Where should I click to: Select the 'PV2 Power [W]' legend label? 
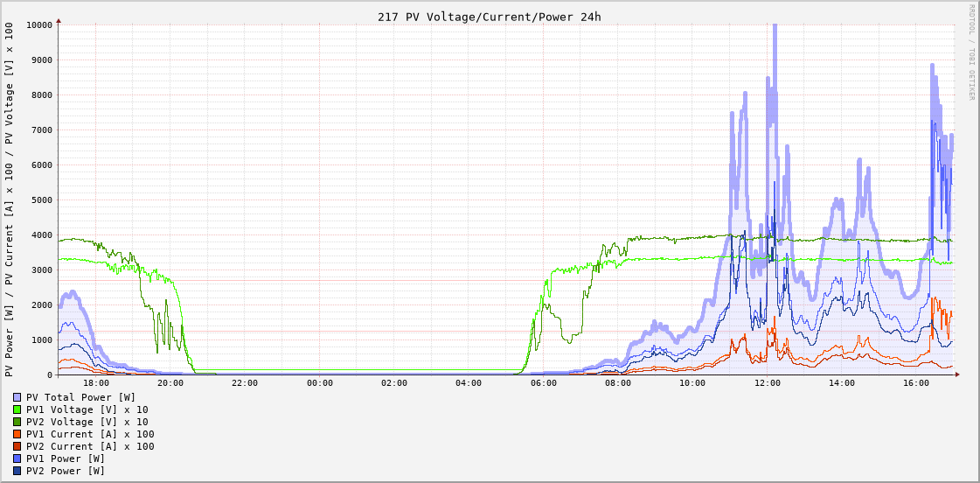tap(66, 471)
